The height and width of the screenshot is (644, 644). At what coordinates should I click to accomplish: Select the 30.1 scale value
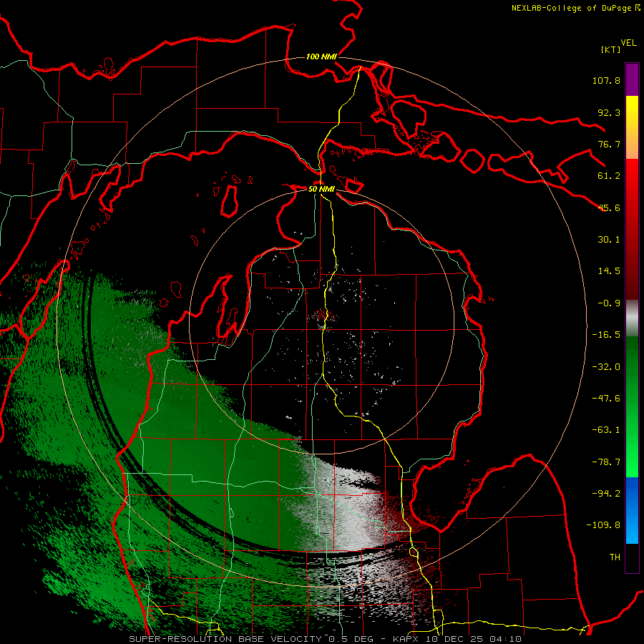tap(609, 240)
